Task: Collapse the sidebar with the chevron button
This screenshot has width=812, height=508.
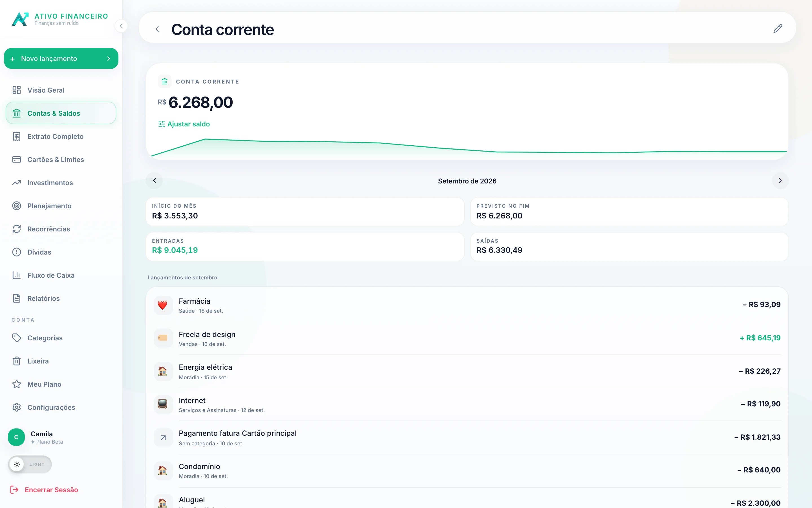Action: tap(121, 26)
